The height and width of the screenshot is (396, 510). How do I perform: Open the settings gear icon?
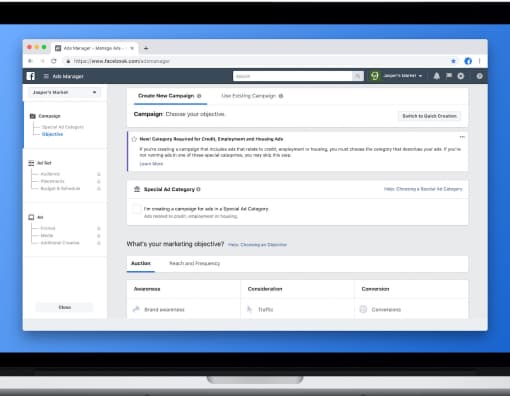tap(460, 76)
